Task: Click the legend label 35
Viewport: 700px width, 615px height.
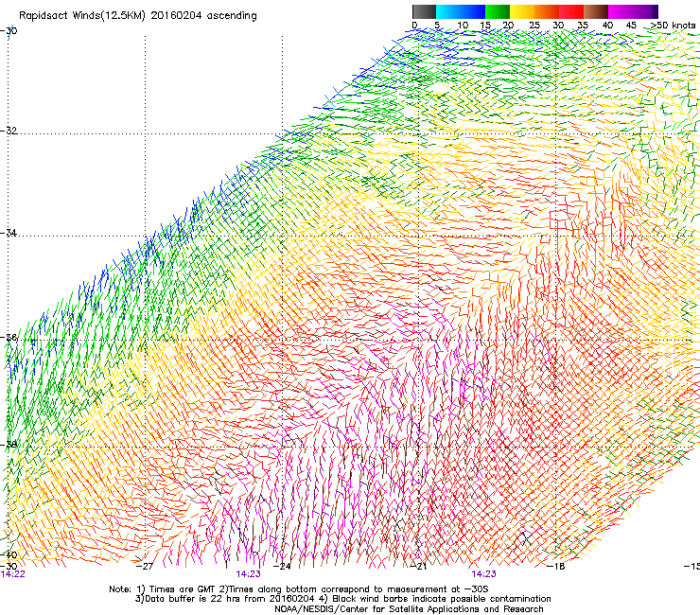Action: click(583, 25)
